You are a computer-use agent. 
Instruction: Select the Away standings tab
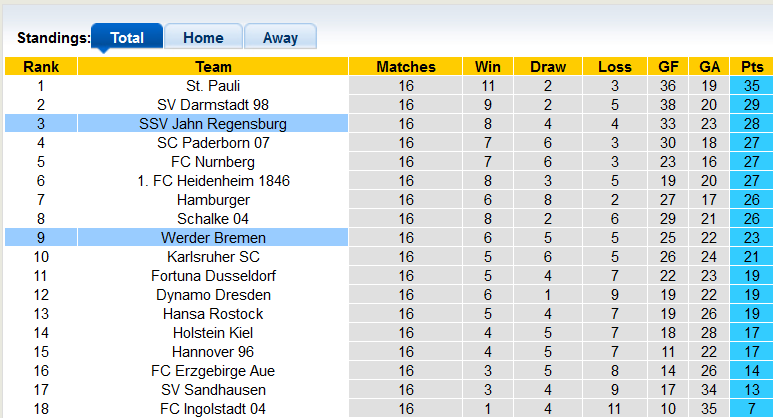click(280, 38)
